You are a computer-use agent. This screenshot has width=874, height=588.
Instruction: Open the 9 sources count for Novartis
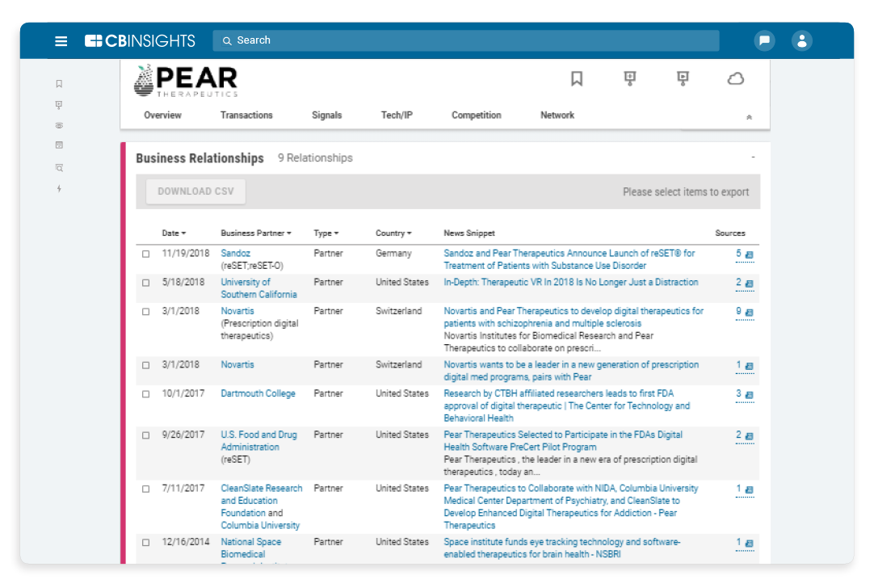(x=738, y=312)
